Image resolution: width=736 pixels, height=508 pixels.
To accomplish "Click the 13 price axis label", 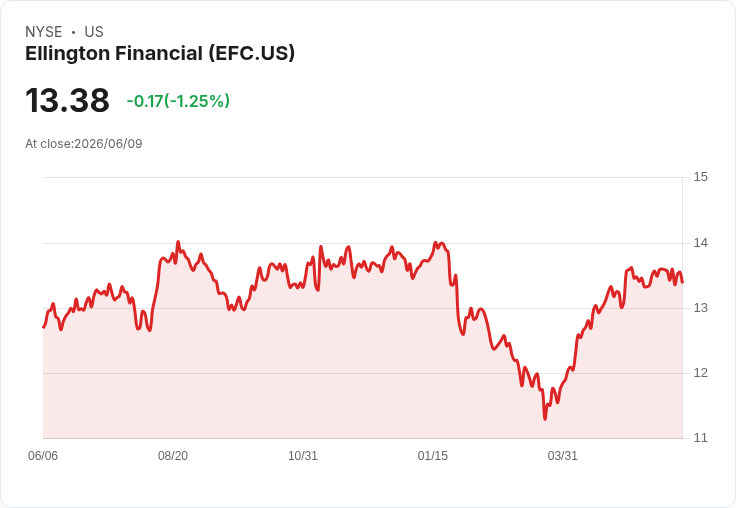I will click(700, 308).
